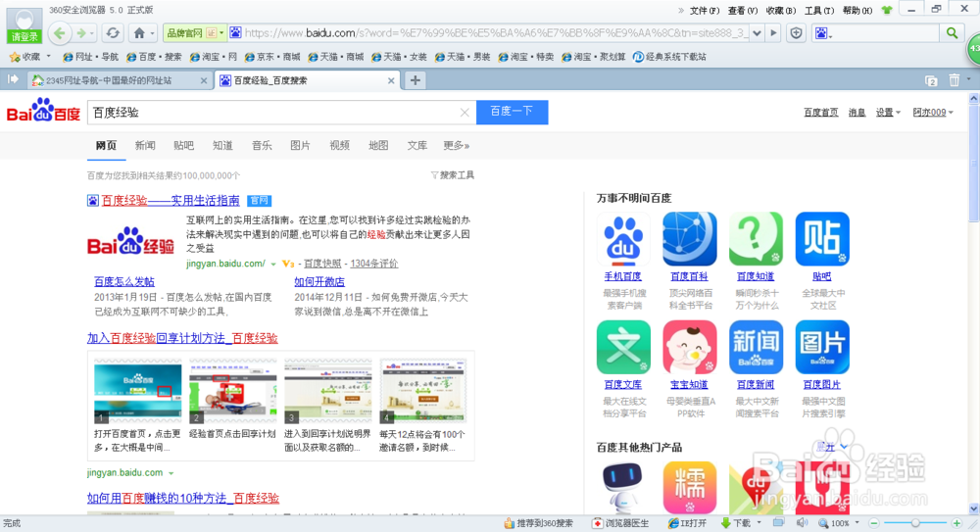The width and height of the screenshot is (980, 532).
Task: Click the browser back arrow button
Action: 60,33
